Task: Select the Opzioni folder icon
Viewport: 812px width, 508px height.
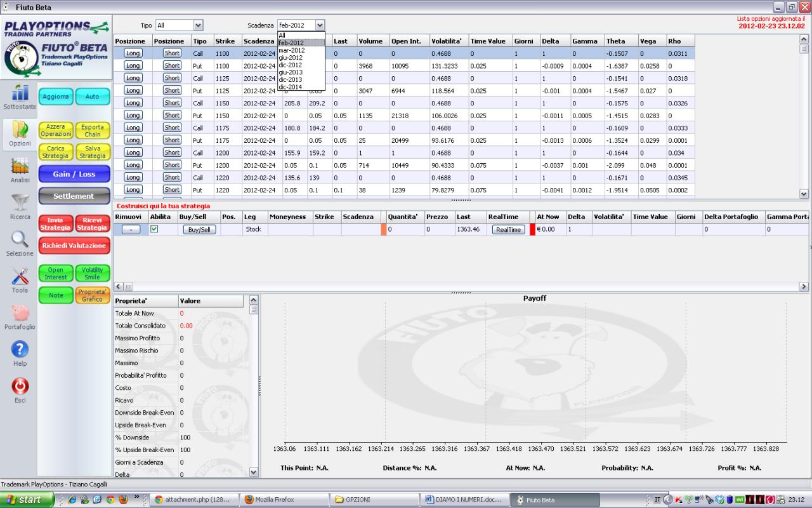Action: tap(20, 130)
